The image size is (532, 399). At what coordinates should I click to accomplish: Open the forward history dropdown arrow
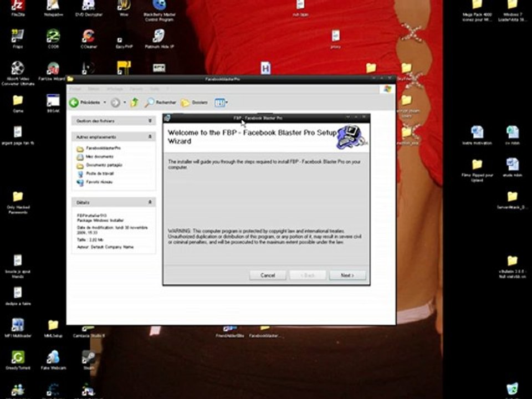click(x=125, y=102)
